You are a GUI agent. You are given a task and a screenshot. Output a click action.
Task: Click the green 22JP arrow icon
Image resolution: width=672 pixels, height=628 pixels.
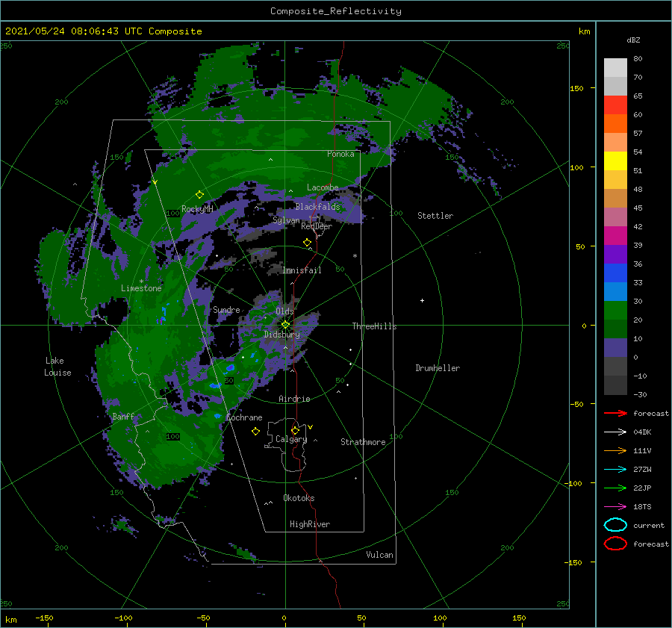click(x=615, y=488)
